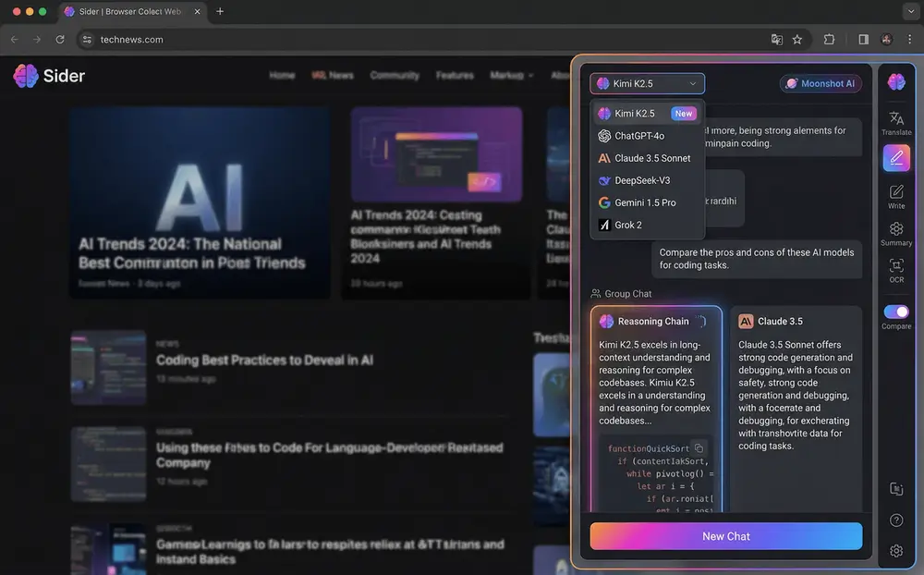Reload the page

(60, 40)
